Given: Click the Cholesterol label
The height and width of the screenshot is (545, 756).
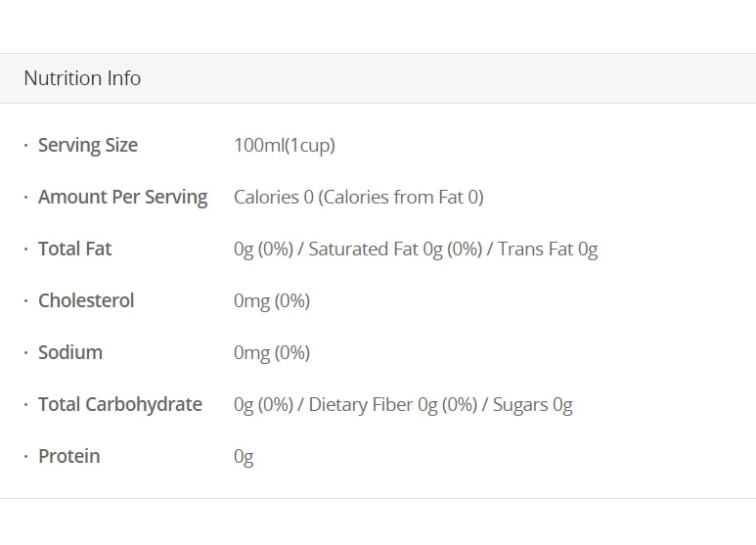Looking at the screenshot, I should 86,300.
